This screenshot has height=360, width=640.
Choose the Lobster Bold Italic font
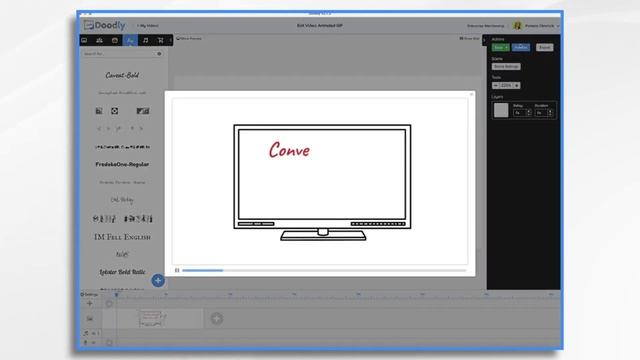(122, 272)
